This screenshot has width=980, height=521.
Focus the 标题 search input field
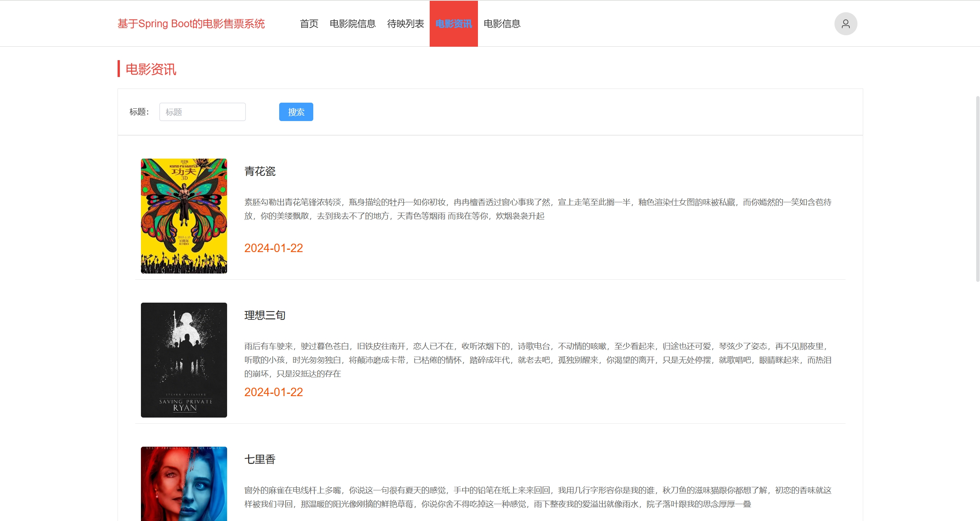click(203, 112)
